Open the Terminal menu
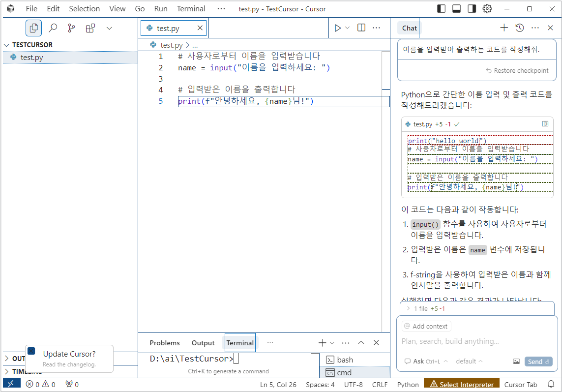 [x=191, y=9]
